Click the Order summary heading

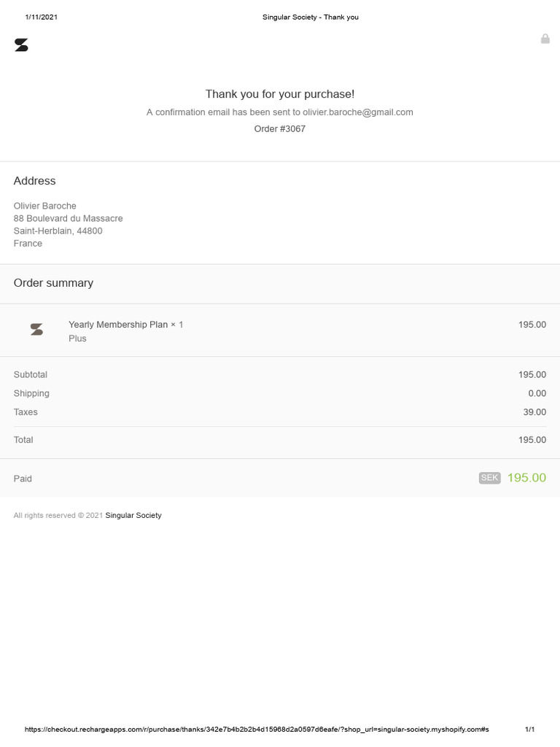pyautogui.click(x=53, y=283)
